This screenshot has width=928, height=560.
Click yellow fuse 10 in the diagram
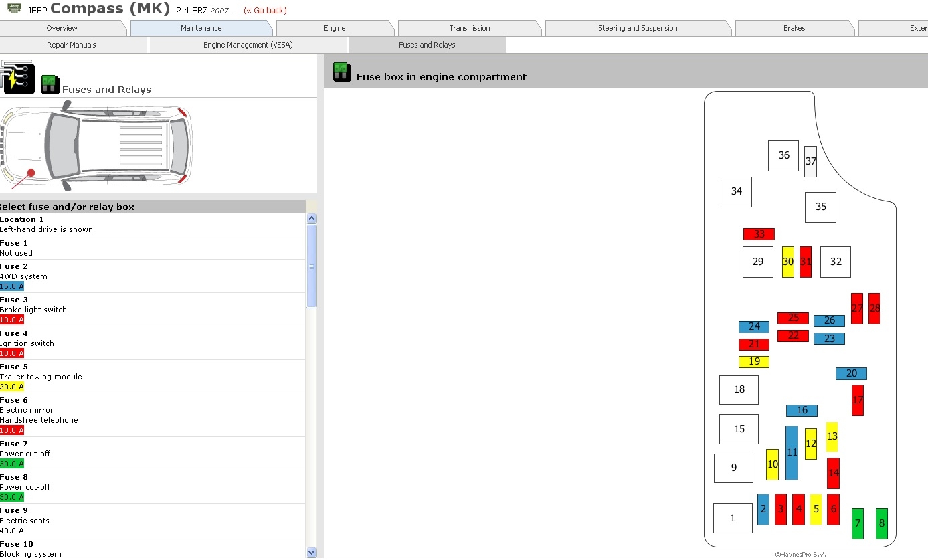(x=772, y=464)
